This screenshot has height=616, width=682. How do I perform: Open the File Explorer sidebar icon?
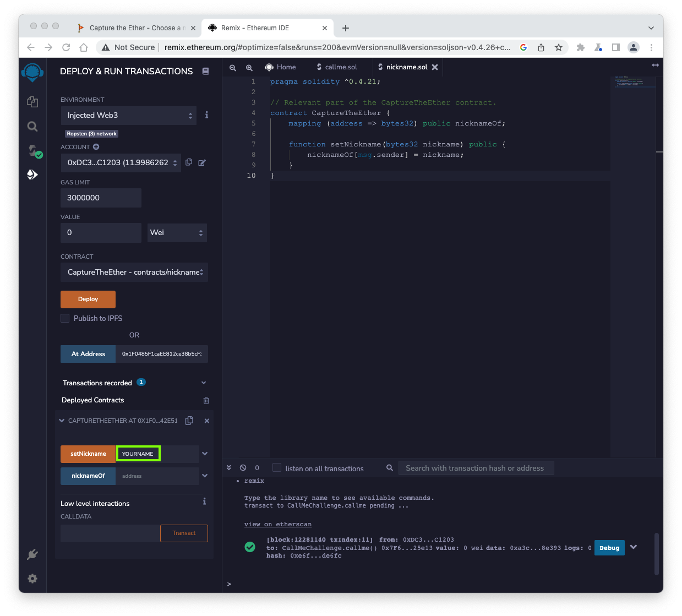pyautogui.click(x=32, y=101)
